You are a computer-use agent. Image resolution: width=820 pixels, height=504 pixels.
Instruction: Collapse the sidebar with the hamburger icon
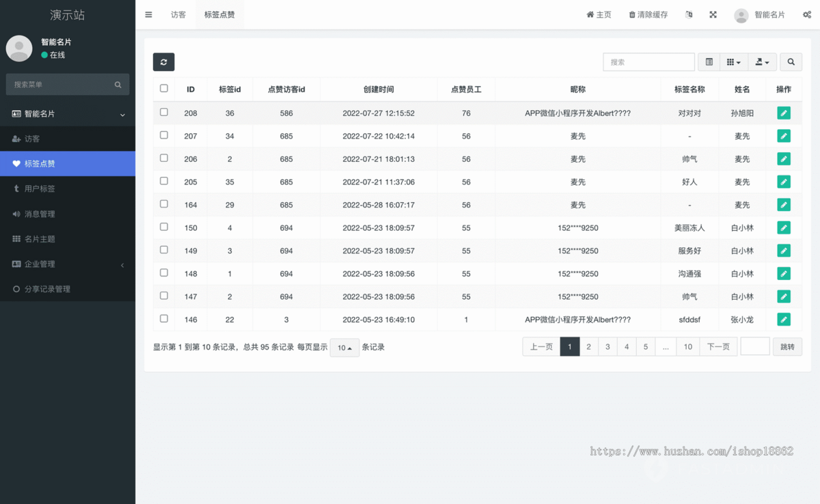point(148,14)
